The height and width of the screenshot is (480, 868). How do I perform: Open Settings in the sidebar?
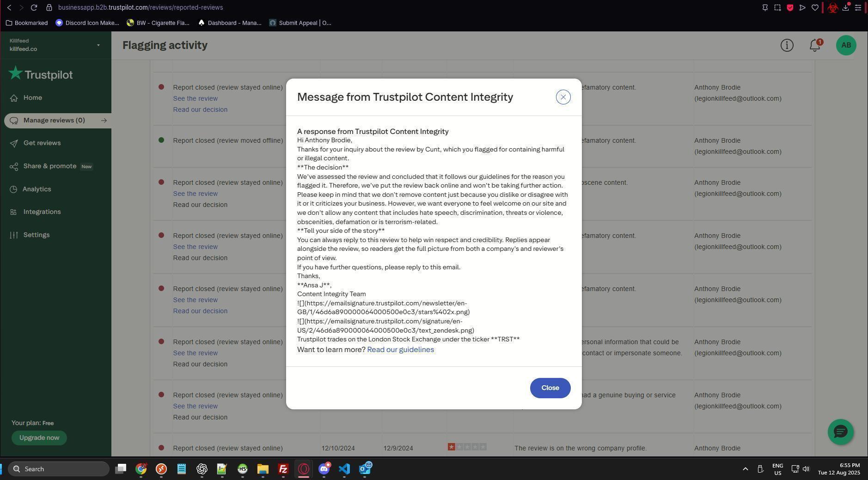(x=36, y=235)
